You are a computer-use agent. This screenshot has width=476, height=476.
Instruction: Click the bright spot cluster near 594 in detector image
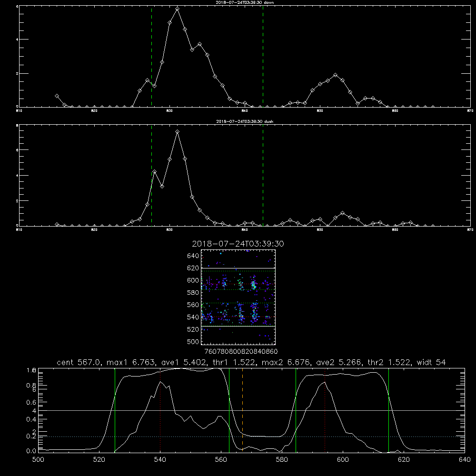254,285
